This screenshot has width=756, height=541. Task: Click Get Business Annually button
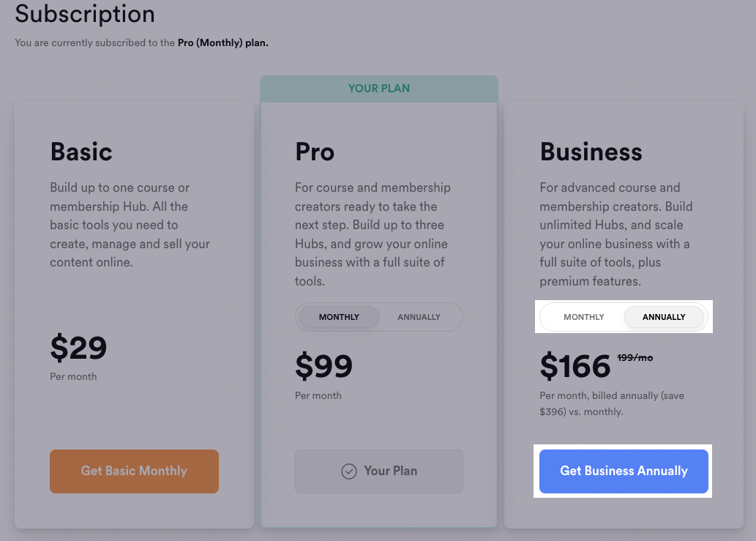(624, 471)
